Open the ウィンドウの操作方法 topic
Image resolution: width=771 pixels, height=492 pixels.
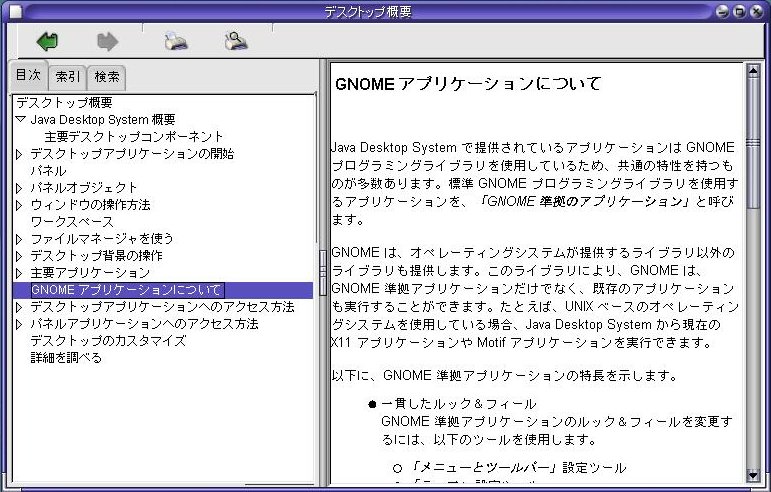tap(90, 204)
